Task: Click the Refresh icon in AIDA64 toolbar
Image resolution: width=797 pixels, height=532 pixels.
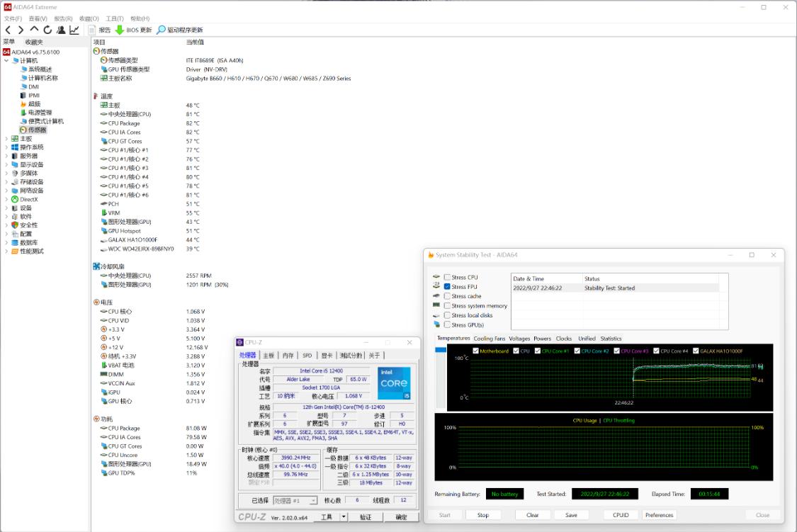Action: [47, 30]
